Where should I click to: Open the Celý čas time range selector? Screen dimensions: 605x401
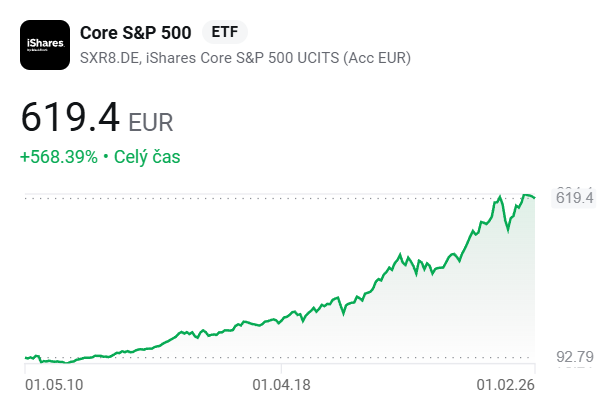146,157
